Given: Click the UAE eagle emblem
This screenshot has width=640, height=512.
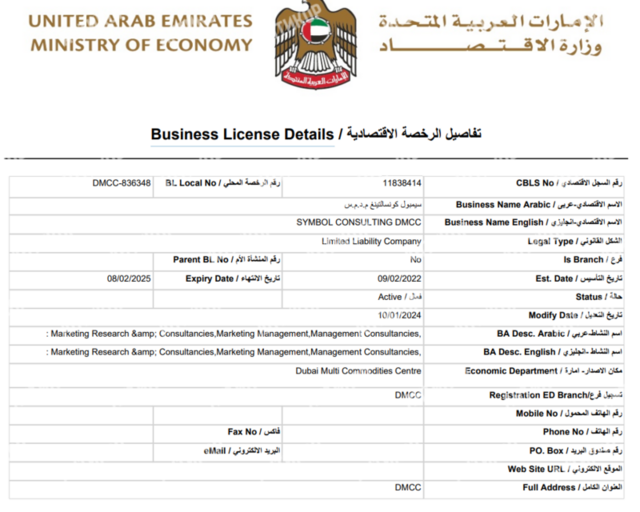Looking at the screenshot, I should point(315,44).
